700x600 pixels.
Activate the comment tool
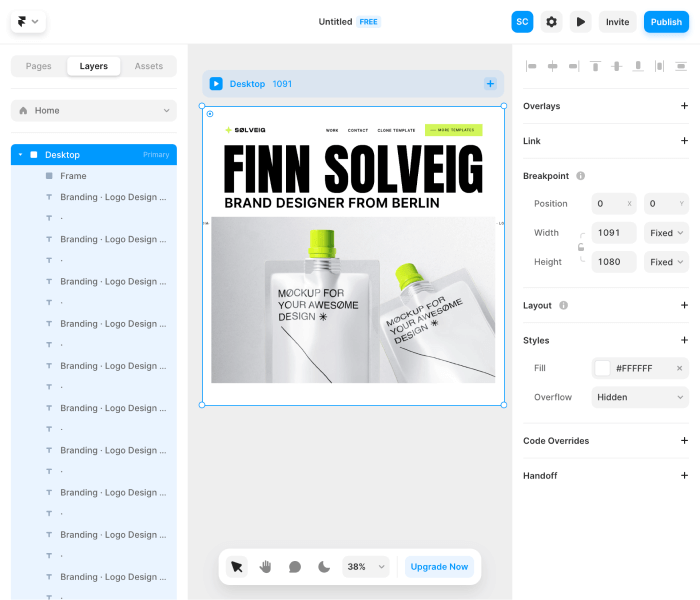click(295, 566)
